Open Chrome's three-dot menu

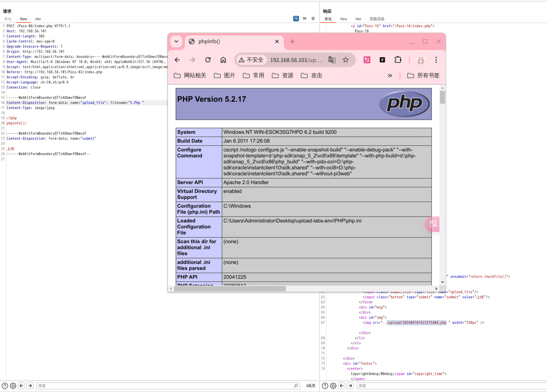436,60
